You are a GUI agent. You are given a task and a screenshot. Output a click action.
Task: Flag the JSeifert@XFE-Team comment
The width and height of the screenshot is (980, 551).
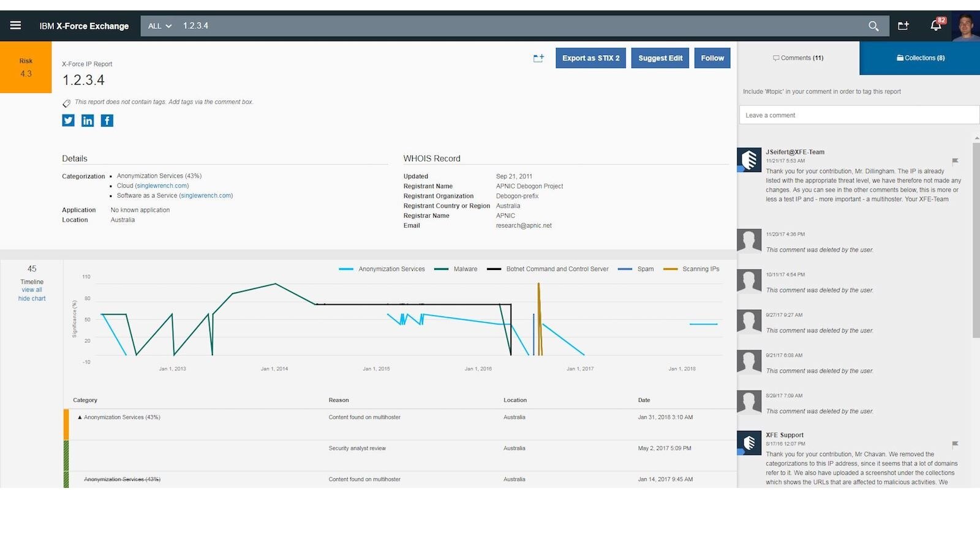pyautogui.click(x=955, y=162)
